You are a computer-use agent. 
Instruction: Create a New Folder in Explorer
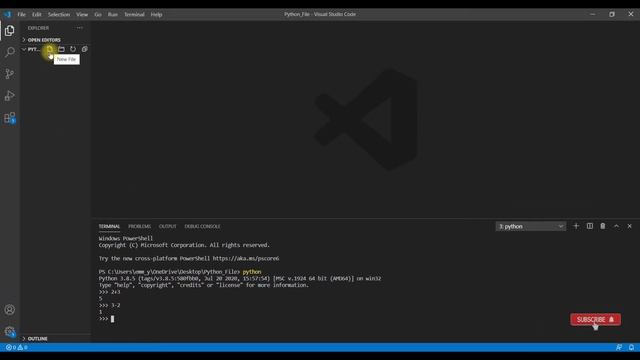(61, 49)
